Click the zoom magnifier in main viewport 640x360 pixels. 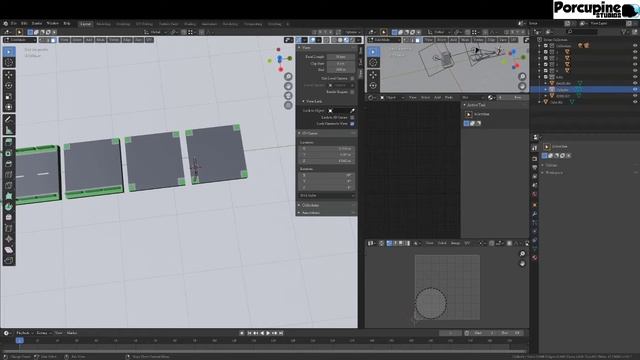pyautogui.click(x=288, y=77)
